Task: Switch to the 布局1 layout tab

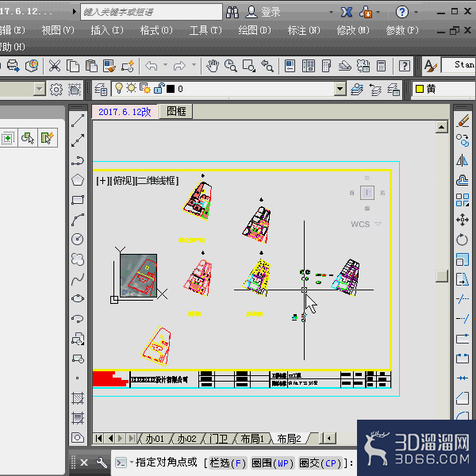Action: (252, 439)
